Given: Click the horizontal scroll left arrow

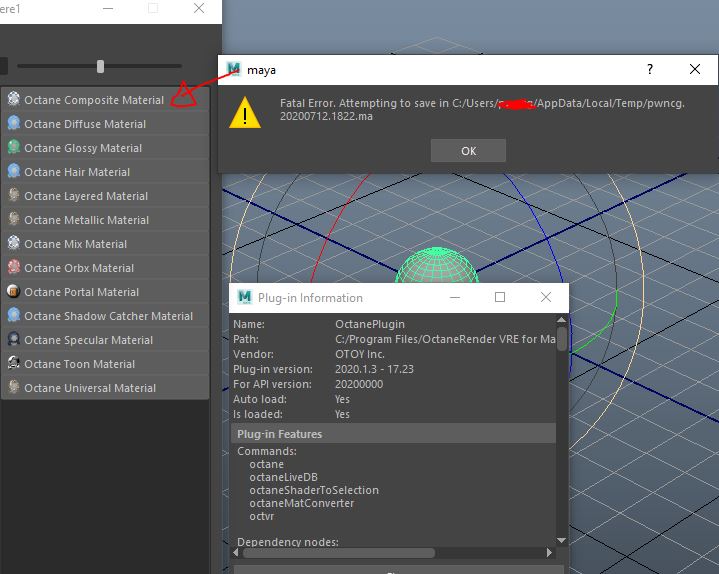Looking at the screenshot, I should click(236, 553).
